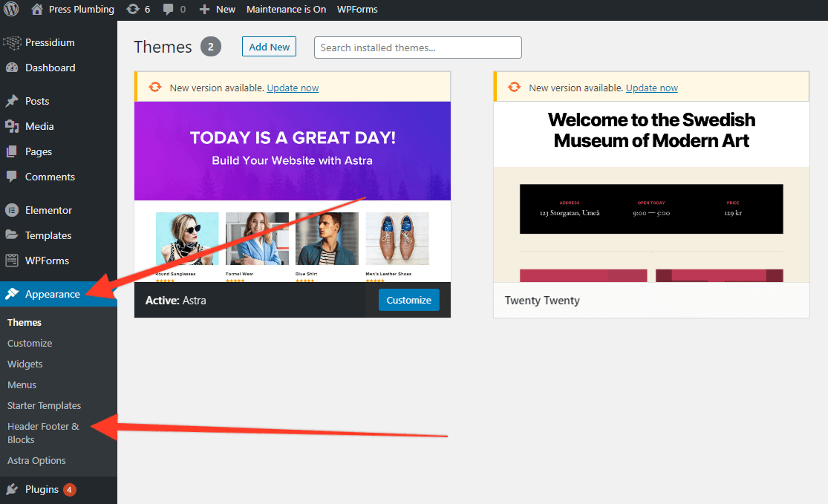
Task: Click the update refresh icon on Astra notice
Action: coord(154,87)
